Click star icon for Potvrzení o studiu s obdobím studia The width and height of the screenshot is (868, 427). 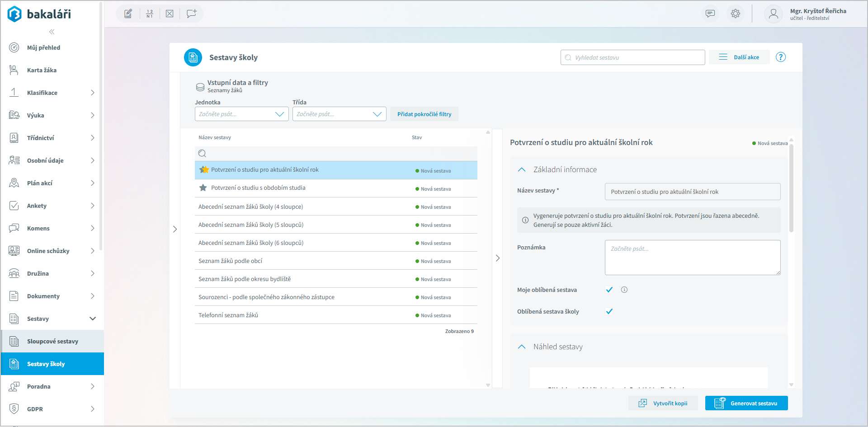[x=203, y=188]
